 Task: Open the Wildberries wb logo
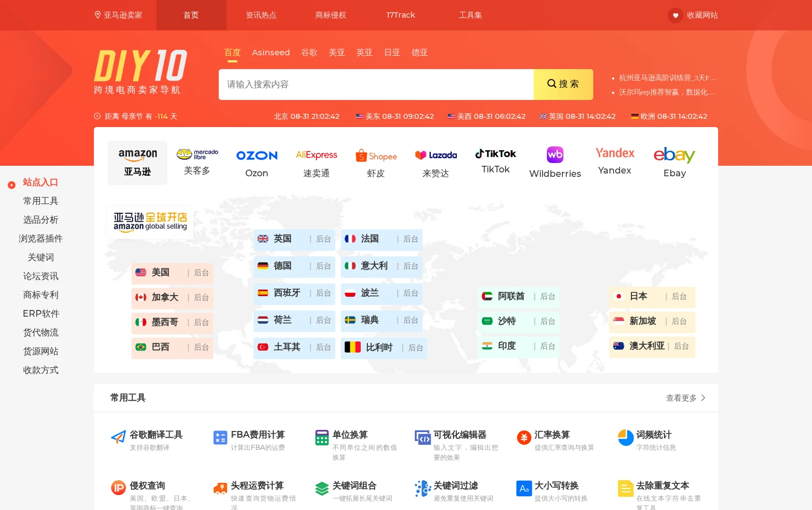pos(555,155)
